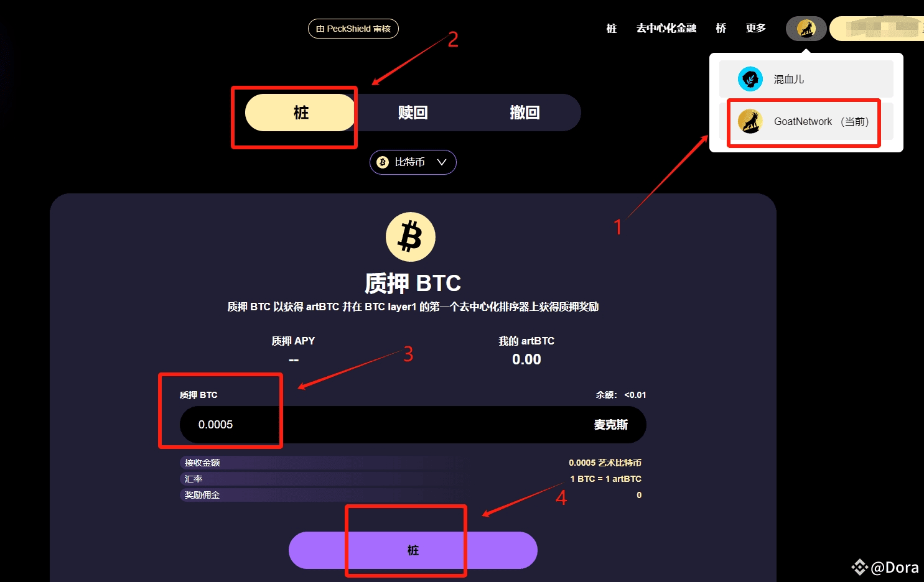Screen dimensions: 924x582
Task: Switch to the 撤回 tab
Action: coord(525,113)
